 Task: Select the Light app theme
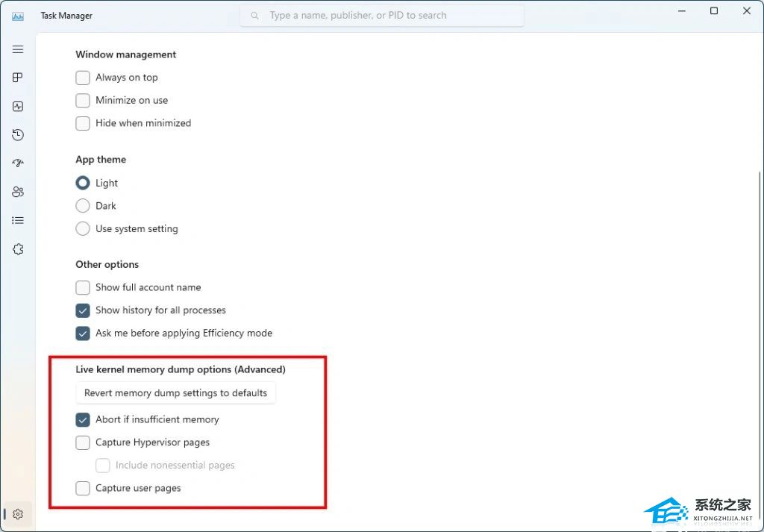click(x=83, y=183)
